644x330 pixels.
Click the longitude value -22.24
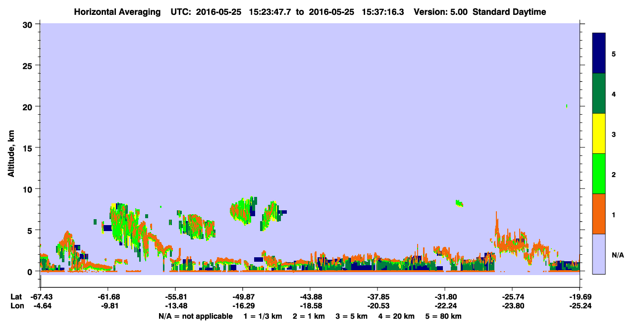(445, 306)
